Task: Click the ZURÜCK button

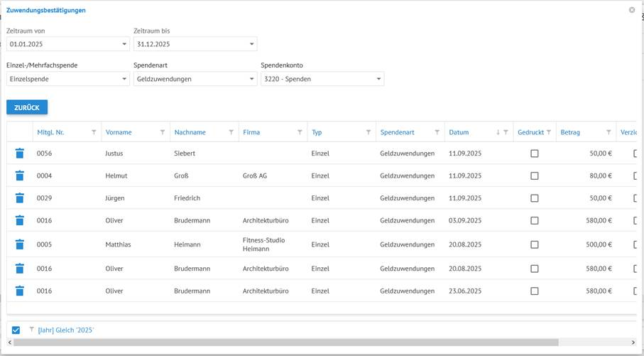Action: pos(27,107)
